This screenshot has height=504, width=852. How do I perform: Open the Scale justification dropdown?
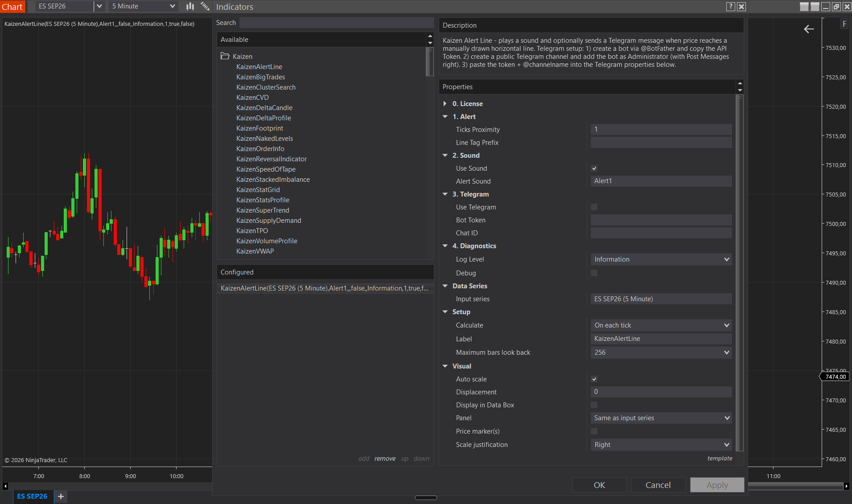661,445
